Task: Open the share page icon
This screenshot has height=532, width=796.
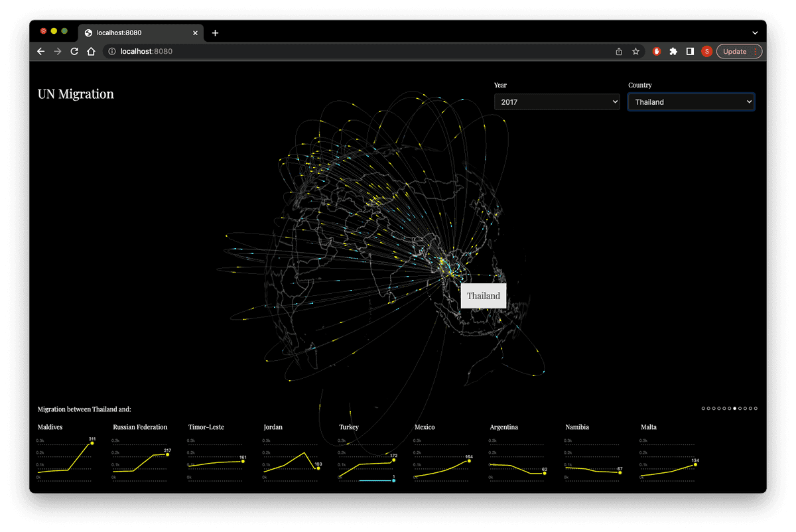Action: pos(619,52)
